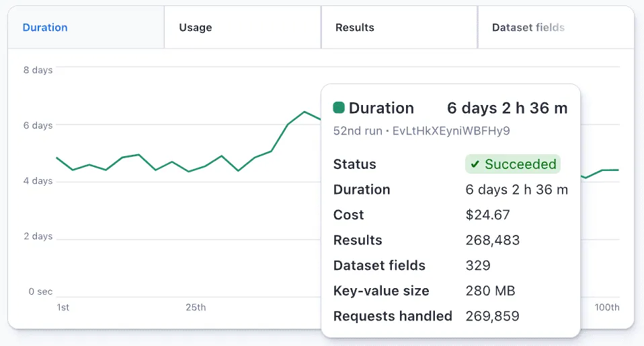Click the 329 dataset fields value
The image size is (644, 346).
click(x=477, y=266)
